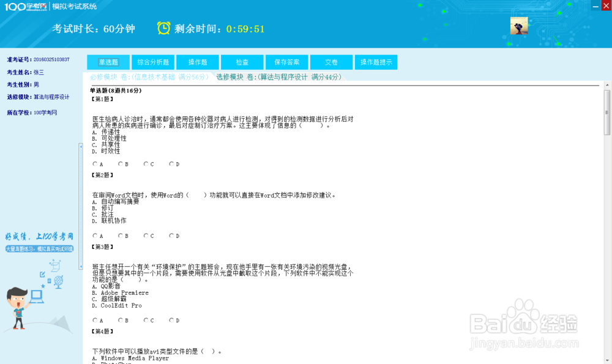The width and height of the screenshot is (612, 364).
Task: Click 所在学校 100学考网 text
Action: (32, 113)
